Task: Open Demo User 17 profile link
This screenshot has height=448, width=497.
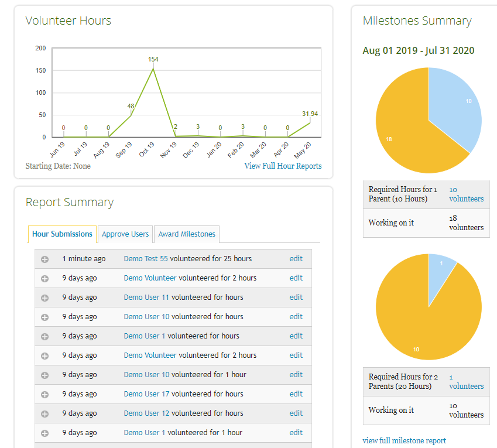Action: click(x=146, y=394)
